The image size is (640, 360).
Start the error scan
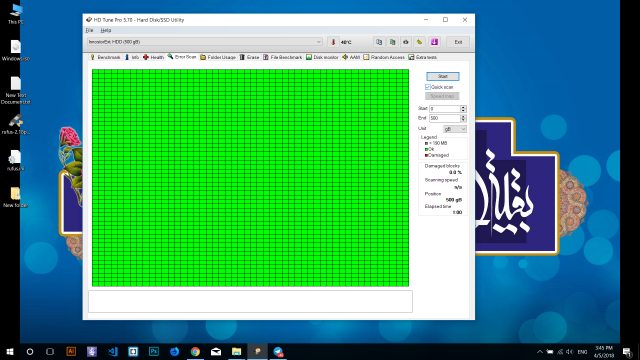(x=443, y=76)
